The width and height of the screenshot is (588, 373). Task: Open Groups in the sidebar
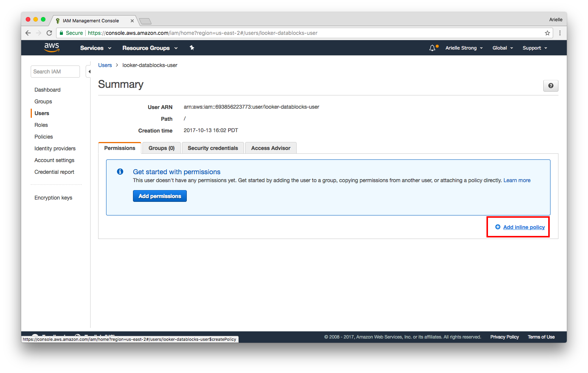pos(43,101)
